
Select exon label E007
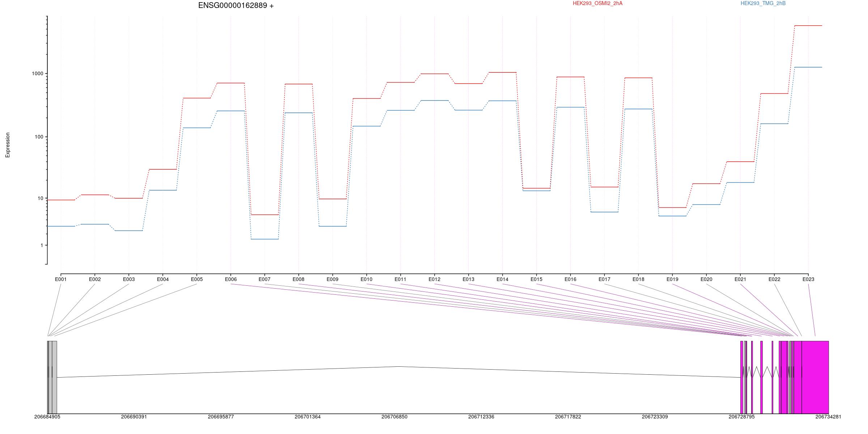pos(264,279)
